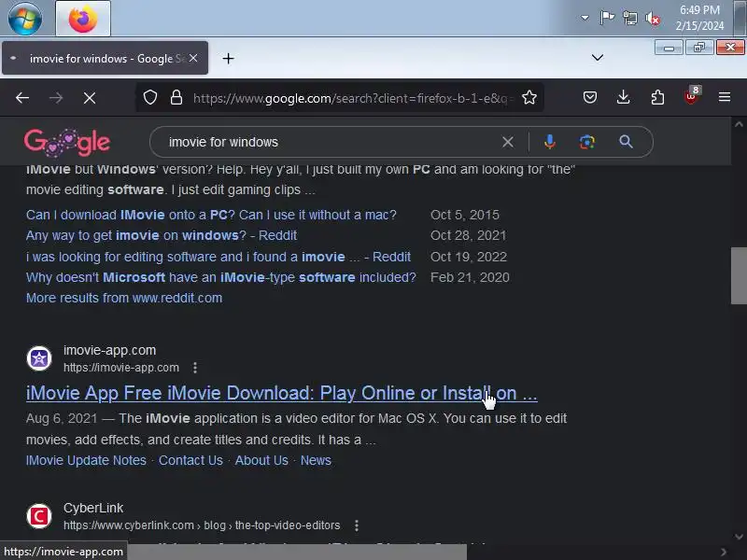Click 'More results from www.reddit.com'
Screen dimensions: 747x560
[124, 298]
